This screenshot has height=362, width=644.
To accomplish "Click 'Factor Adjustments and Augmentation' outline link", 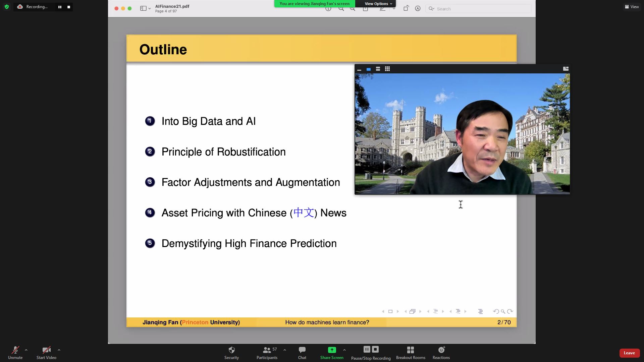I will (251, 182).
